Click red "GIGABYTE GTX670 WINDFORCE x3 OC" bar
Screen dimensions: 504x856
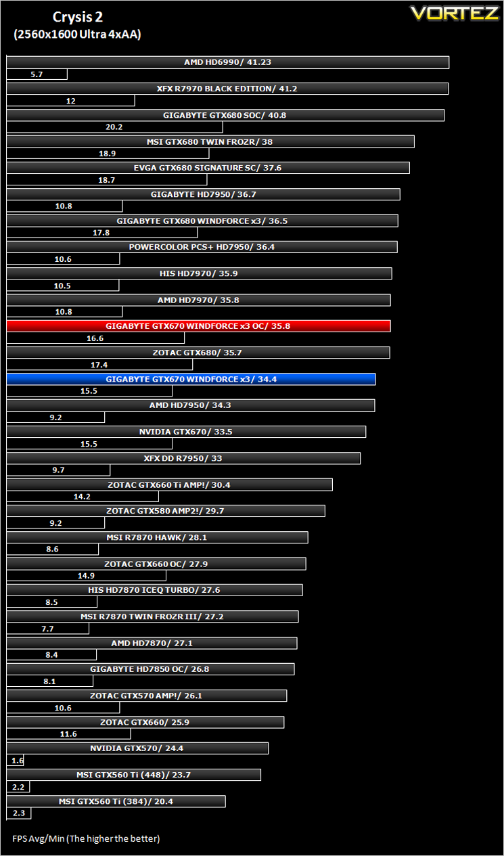198,326
